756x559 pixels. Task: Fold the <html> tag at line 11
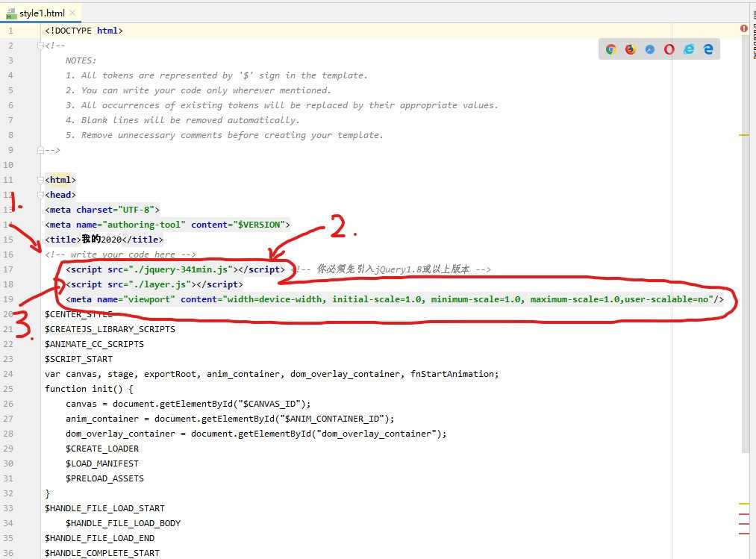pos(40,180)
